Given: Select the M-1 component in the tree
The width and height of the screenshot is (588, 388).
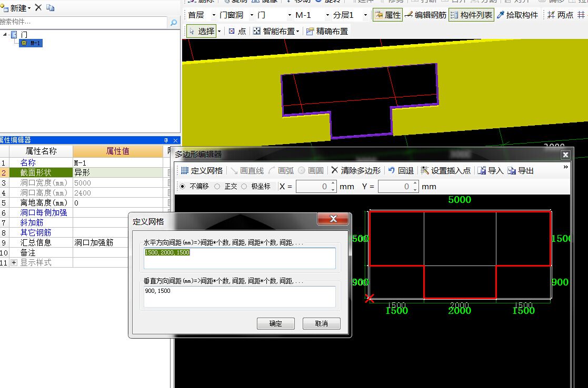Looking at the screenshot, I should (31, 43).
